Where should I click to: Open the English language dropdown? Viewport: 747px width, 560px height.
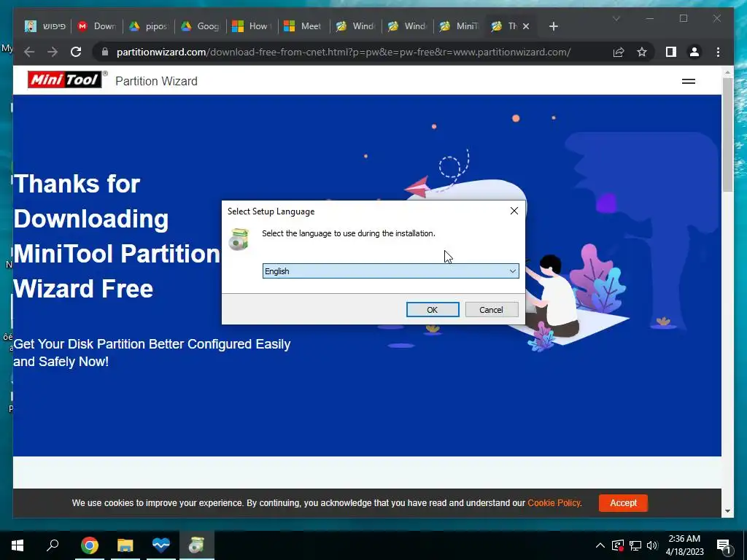click(391, 271)
